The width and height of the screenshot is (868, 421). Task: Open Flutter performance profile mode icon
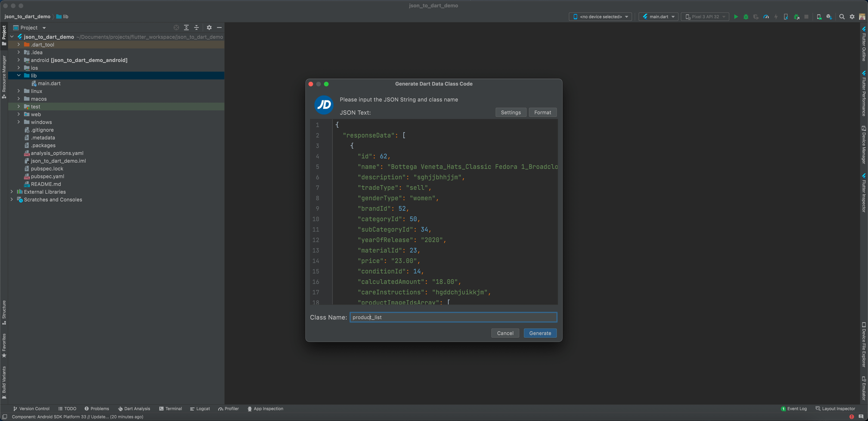point(766,16)
